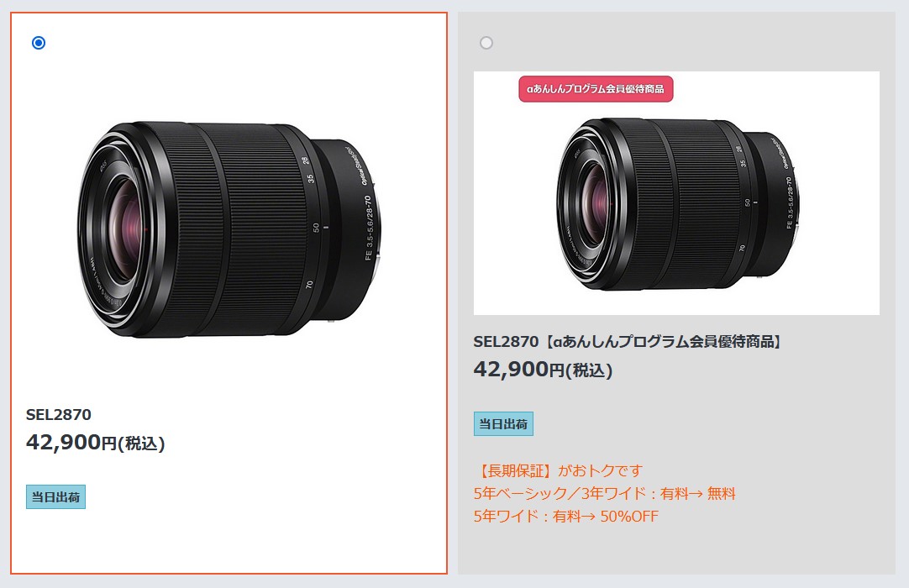The height and width of the screenshot is (588, 909).
Task: Click the plain SEL2870 product title
Action: [x=59, y=415]
